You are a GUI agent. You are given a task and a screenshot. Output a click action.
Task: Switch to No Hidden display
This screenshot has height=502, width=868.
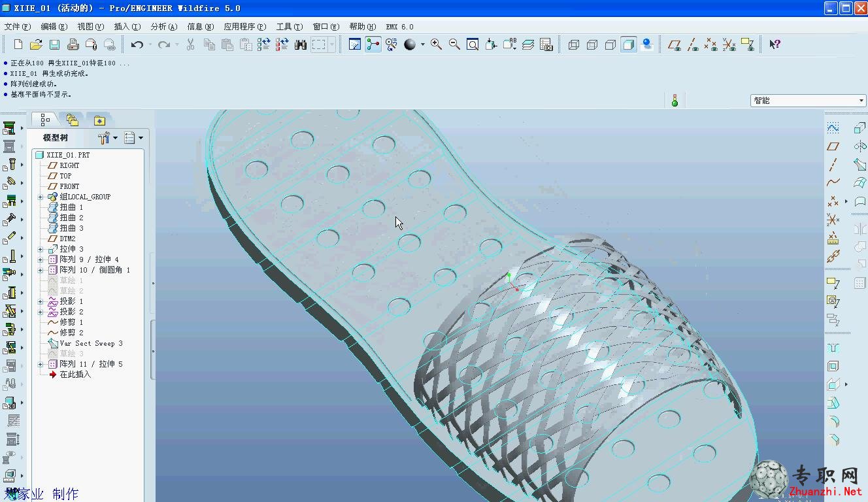click(610, 44)
